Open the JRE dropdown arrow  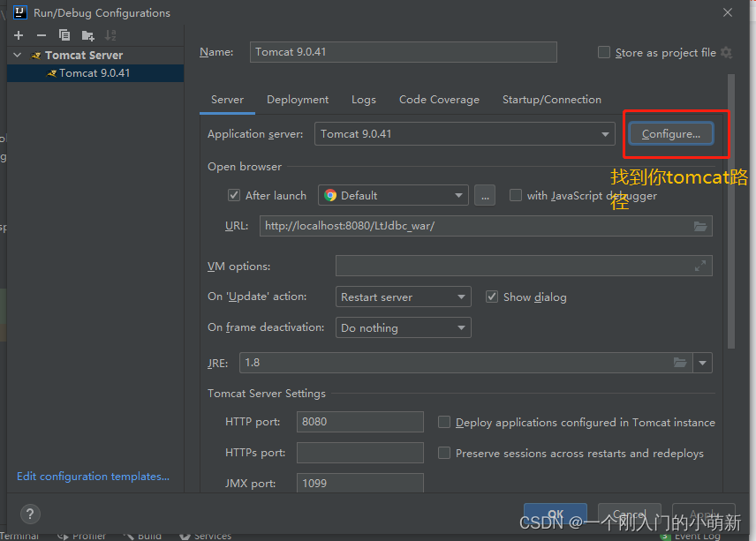pos(702,363)
